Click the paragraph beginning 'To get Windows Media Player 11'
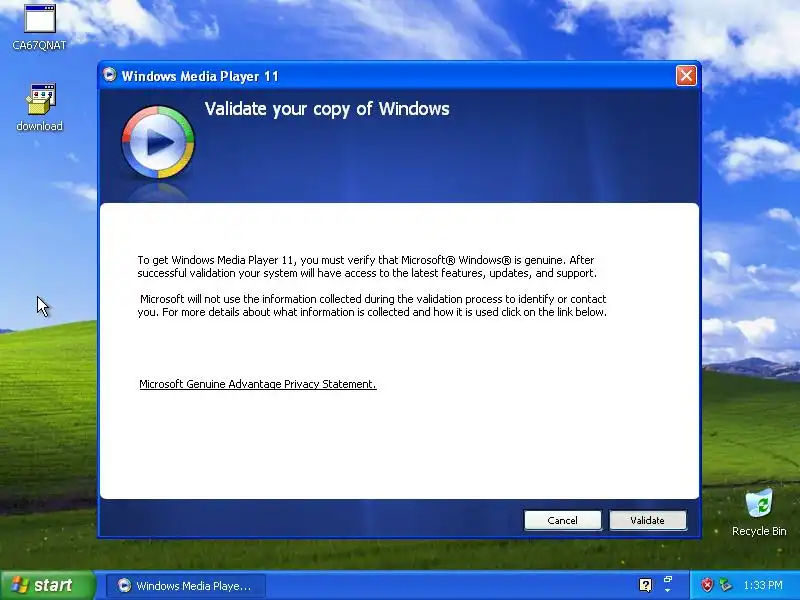This screenshot has height=600, width=800. click(x=367, y=266)
